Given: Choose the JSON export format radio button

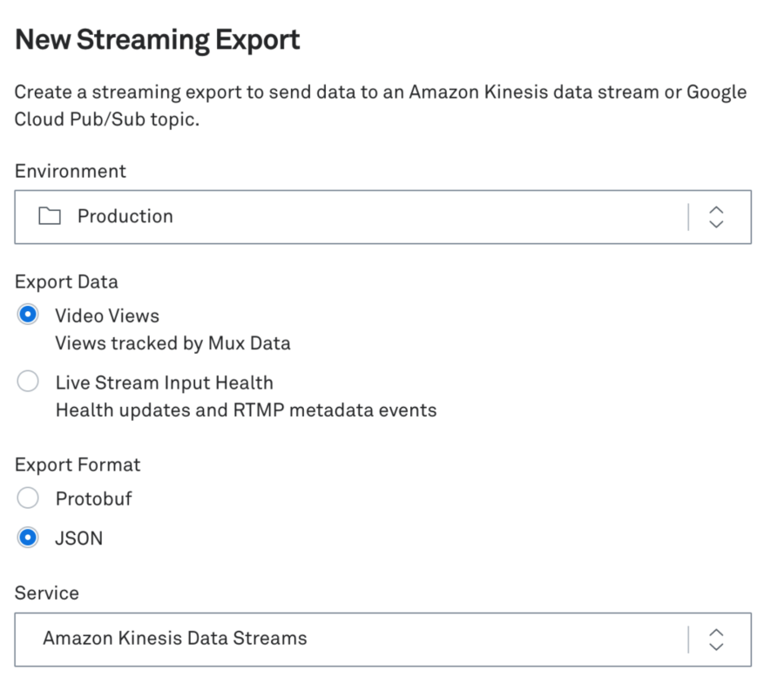Looking at the screenshot, I should click(29, 538).
